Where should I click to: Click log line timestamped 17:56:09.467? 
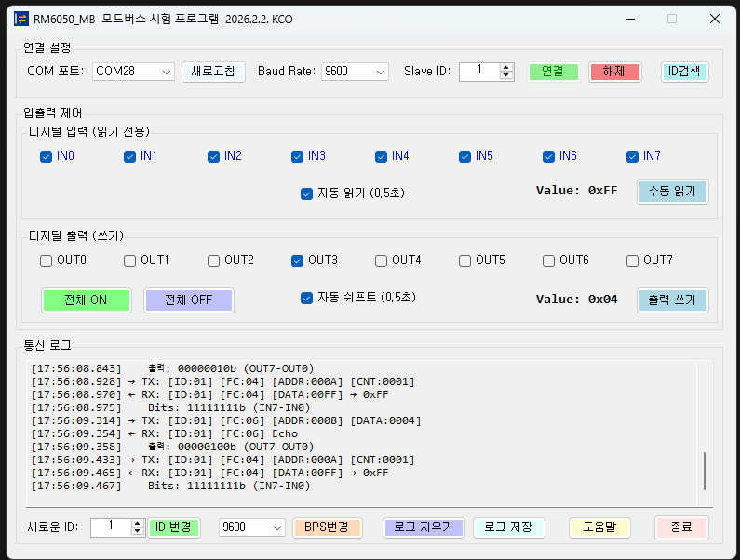click(170, 486)
